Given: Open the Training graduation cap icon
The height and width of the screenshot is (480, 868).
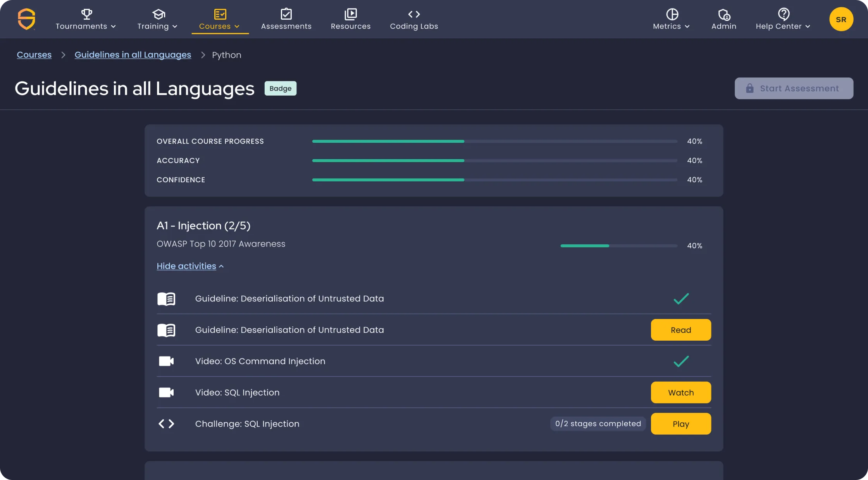Looking at the screenshot, I should 158,14.
